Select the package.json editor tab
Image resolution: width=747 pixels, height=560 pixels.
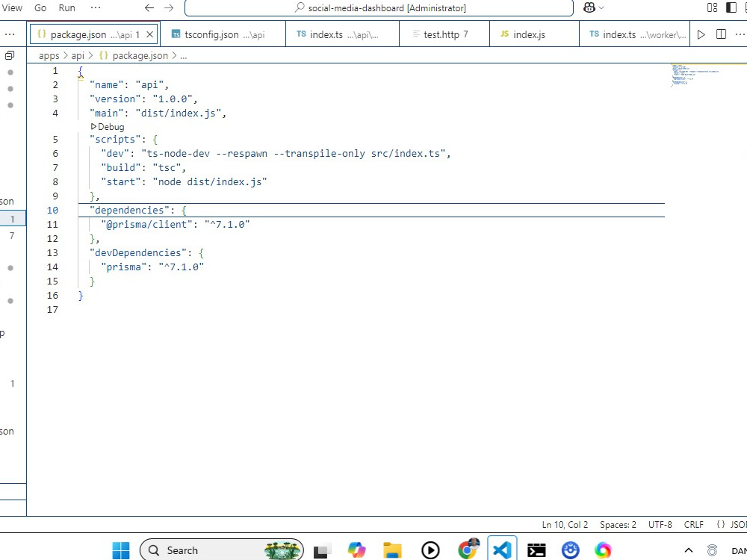pyautogui.click(x=94, y=34)
